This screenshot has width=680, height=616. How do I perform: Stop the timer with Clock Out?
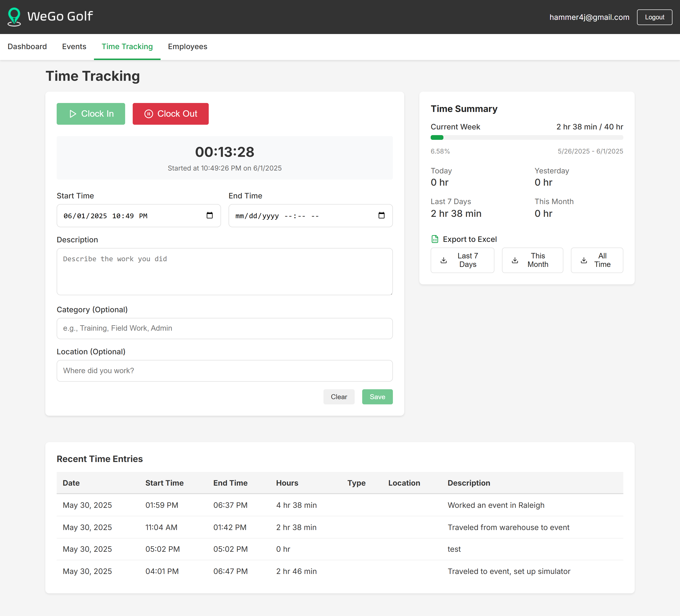171,114
